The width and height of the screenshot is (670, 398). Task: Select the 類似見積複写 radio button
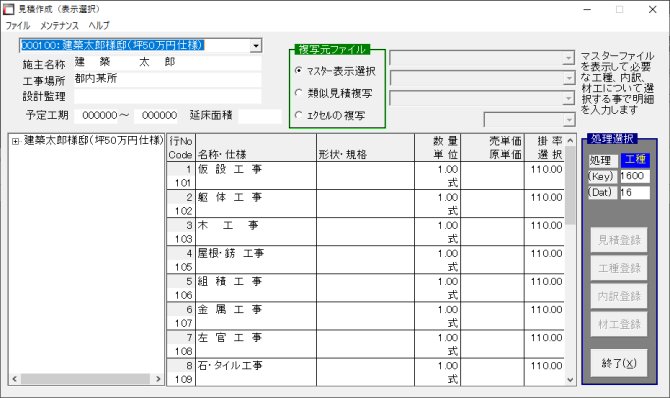(298, 93)
